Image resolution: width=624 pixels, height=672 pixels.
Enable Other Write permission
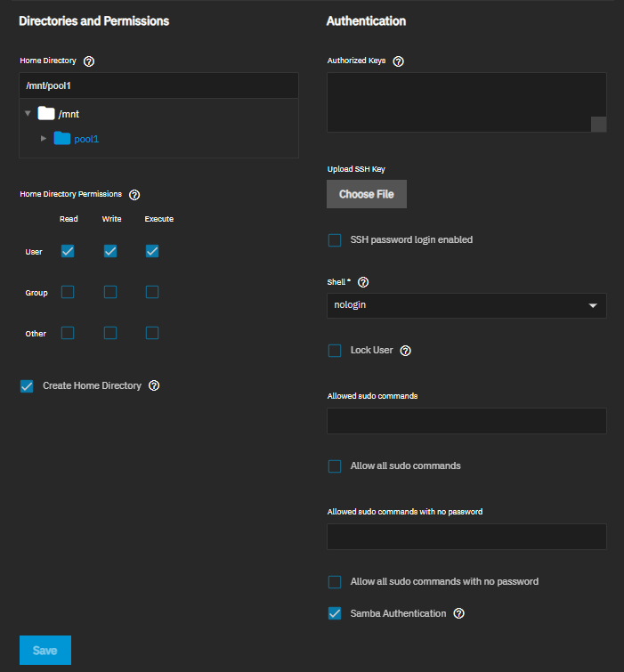click(x=110, y=333)
